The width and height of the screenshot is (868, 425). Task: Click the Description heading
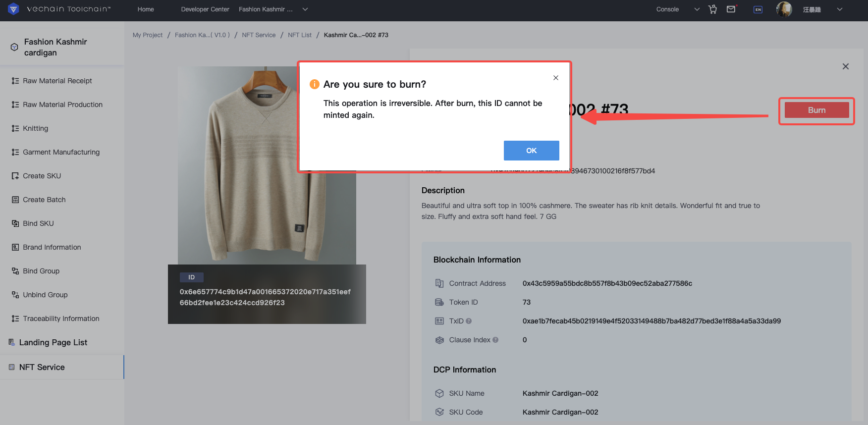443,190
